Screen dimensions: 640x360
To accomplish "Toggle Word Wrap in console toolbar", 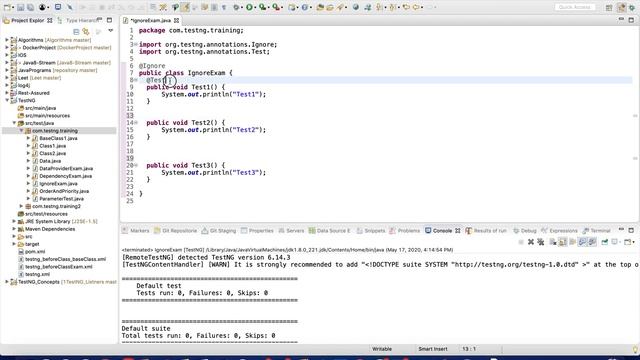I will (x=572, y=242).
